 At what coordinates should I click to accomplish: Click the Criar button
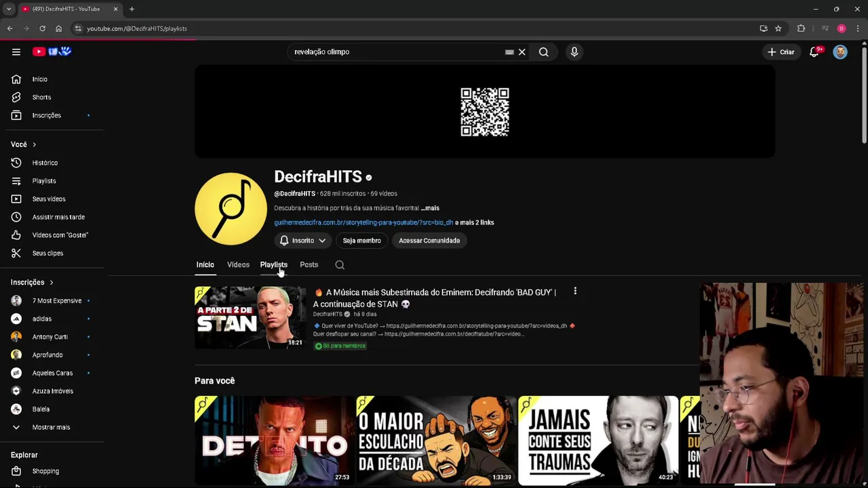[x=781, y=52]
